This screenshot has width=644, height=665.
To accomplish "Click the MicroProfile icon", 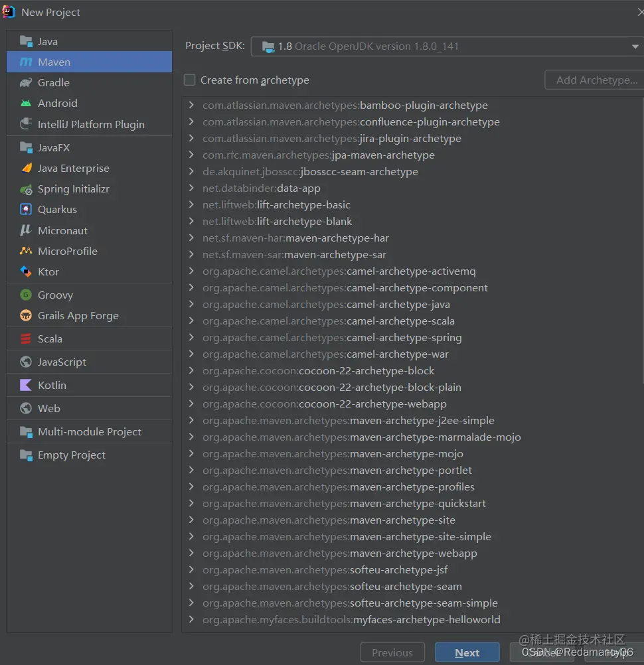I will tap(26, 251).
